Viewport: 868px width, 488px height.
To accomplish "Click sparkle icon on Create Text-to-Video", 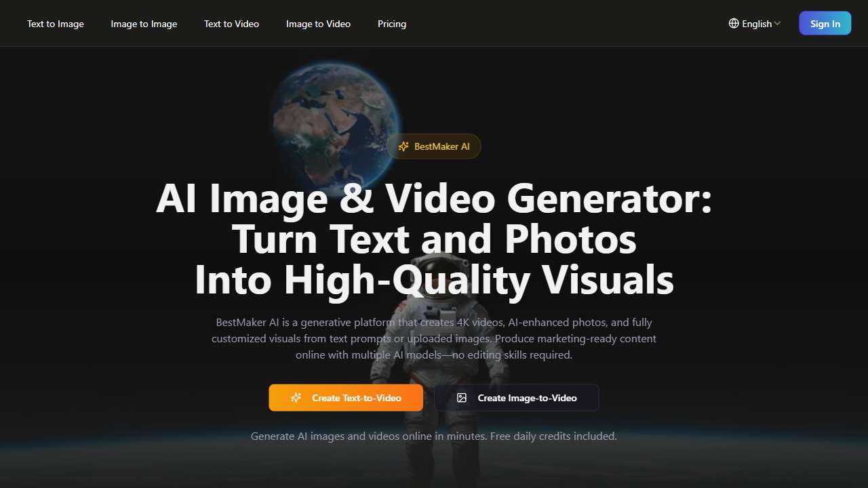I will [x=296, y=398].
